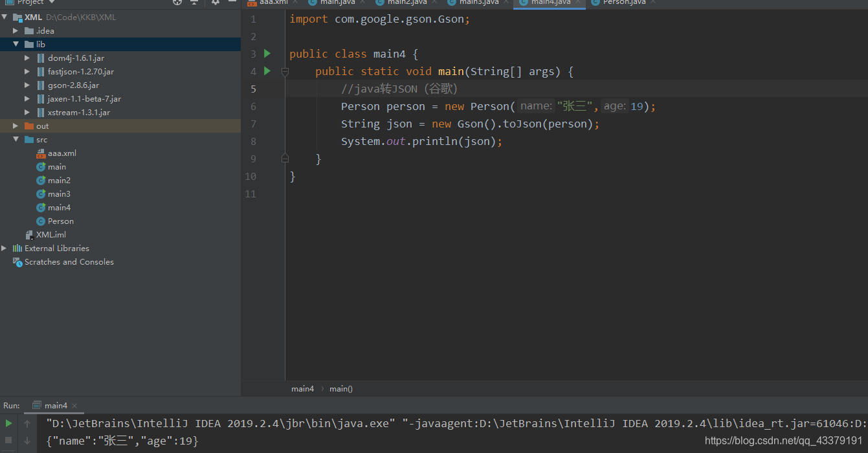Rerun main4 with green play button in Run panel

tap(8, 423)
